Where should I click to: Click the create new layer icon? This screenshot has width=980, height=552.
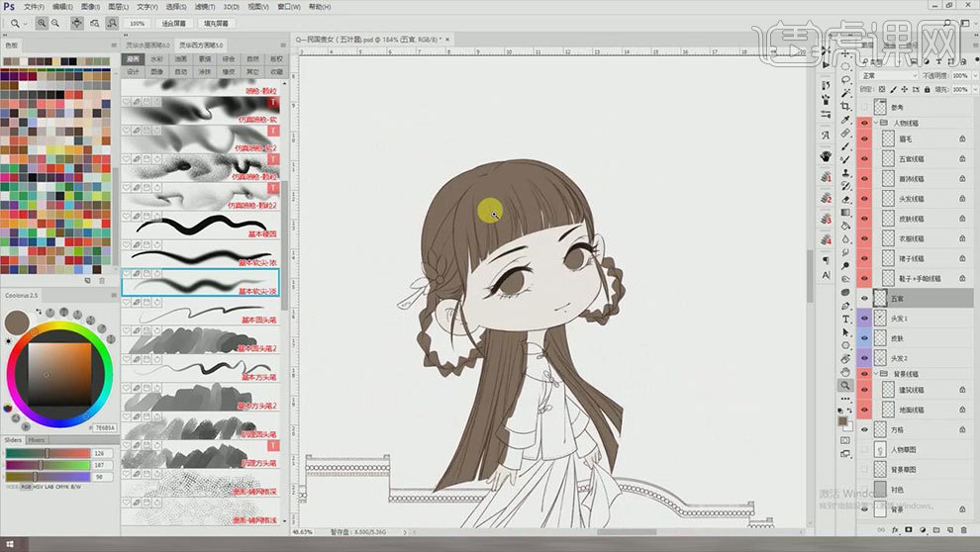pyautogui.click(x=950, y=529)
